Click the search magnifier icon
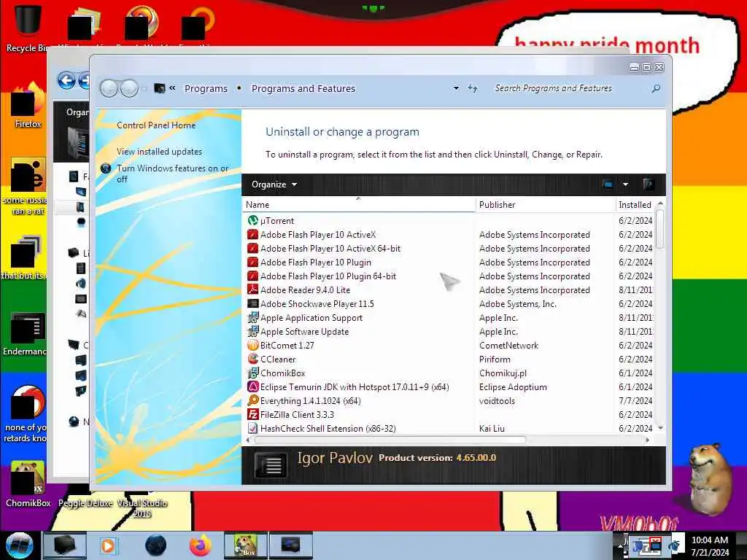747x560 pixels. 656,88
